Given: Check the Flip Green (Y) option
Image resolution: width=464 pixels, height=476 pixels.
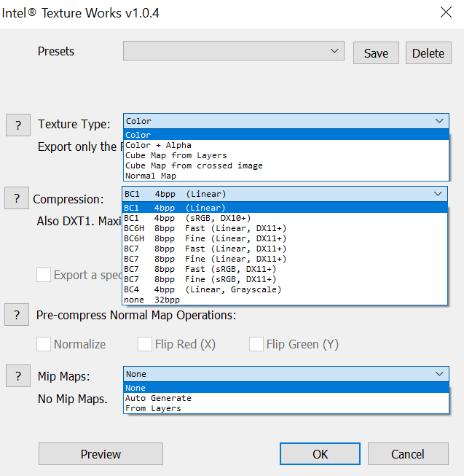Looking at the screenshot, I should click(x=256, y=344).
